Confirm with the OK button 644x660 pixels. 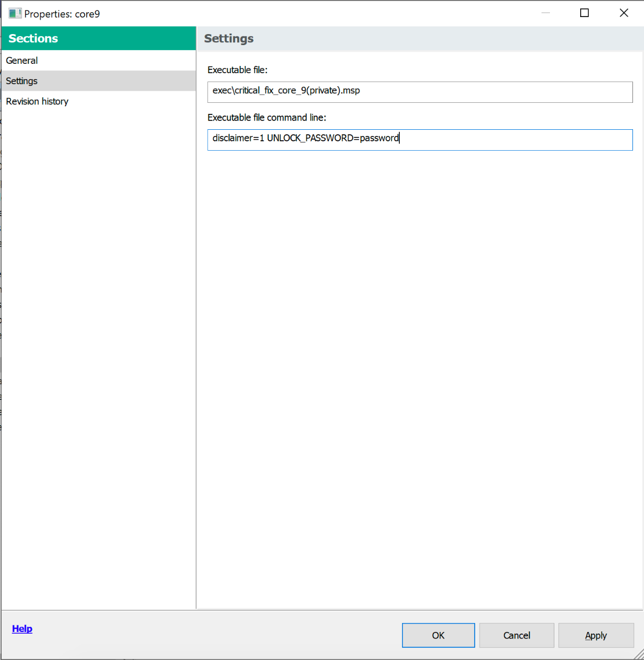(x=438, y=635)
